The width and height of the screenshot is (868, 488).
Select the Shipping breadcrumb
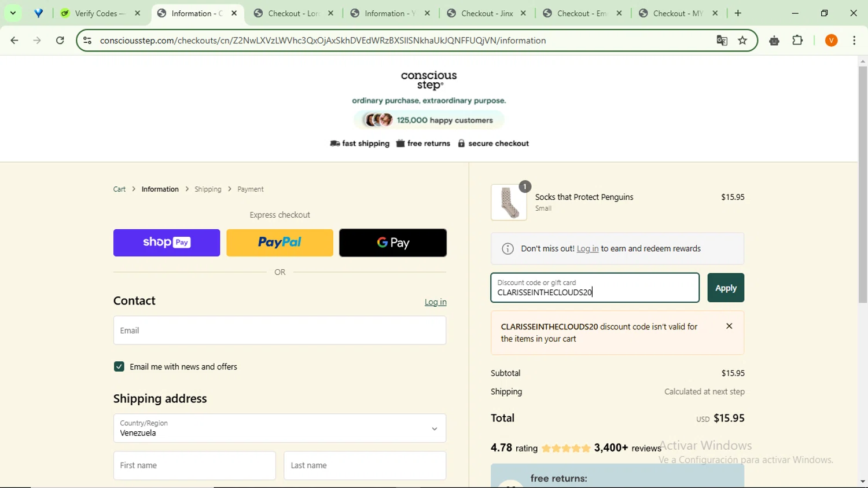click(x=208, y=189)
